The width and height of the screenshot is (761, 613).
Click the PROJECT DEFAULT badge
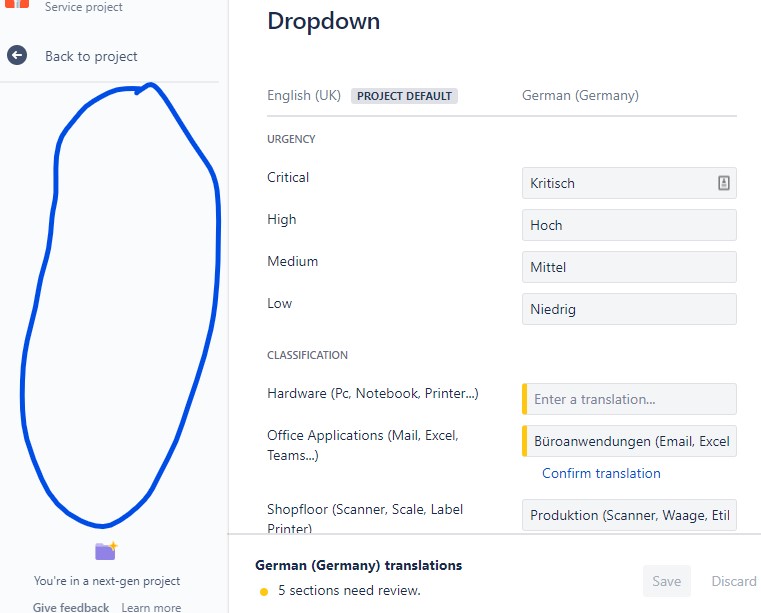point(404,96)
